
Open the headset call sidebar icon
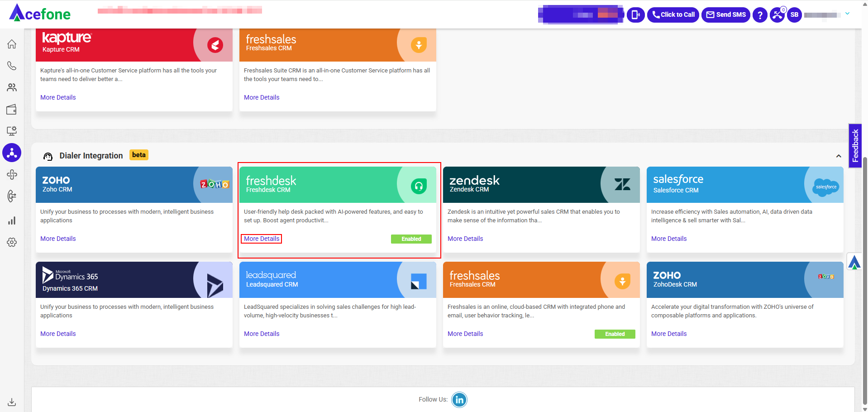pos(12,196)
